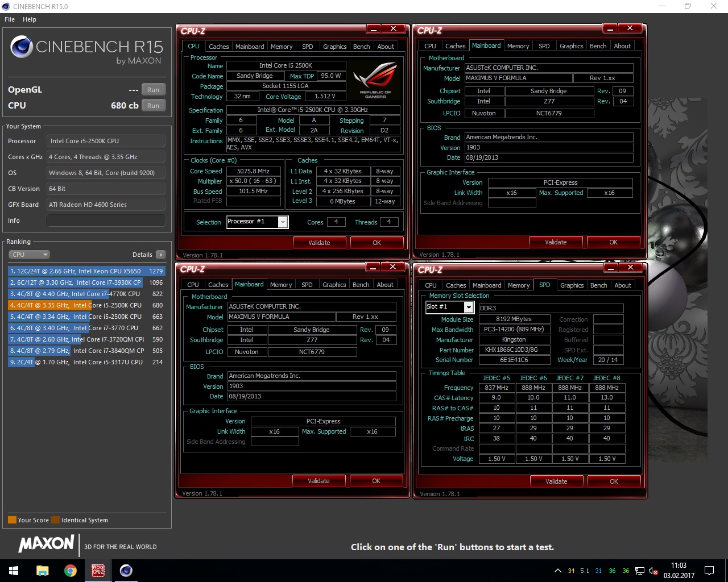
Task: Open the notification action center icon
Action: [709, 571]
